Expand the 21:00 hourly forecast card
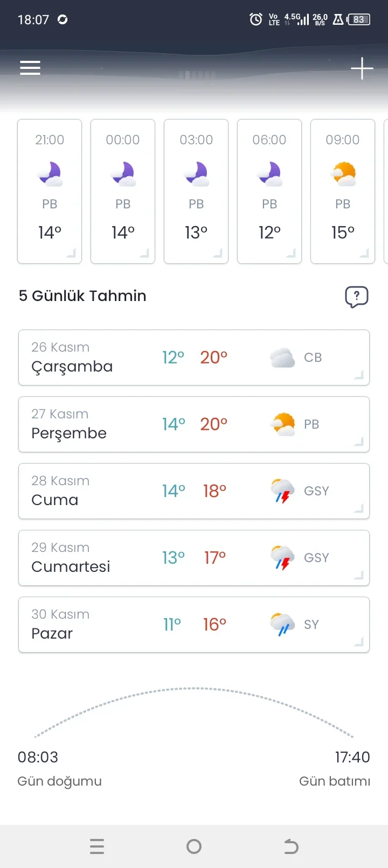388x868 pixels. 50,191
